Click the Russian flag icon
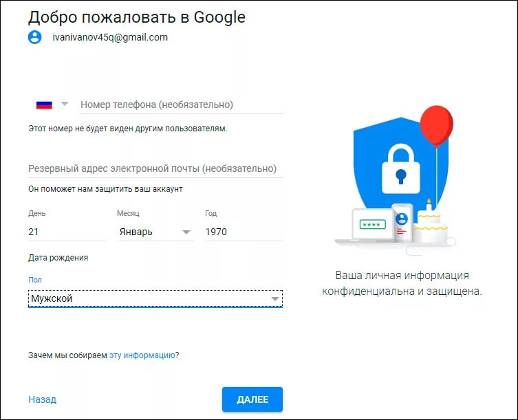This screenshot has height=420, width=518. 44,104
